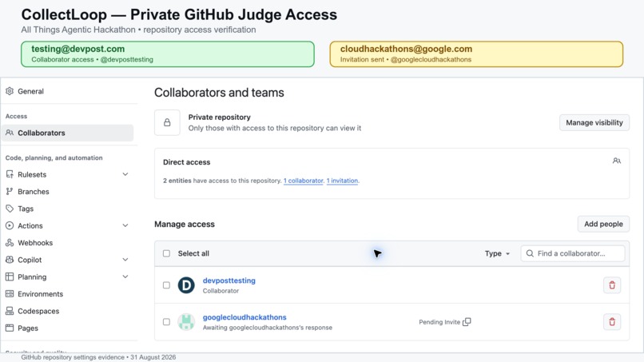Screen dimensions: 644x362
Task: Click 'Awaiting googlecloudhackathons's response' text
Action: point(268,328)
